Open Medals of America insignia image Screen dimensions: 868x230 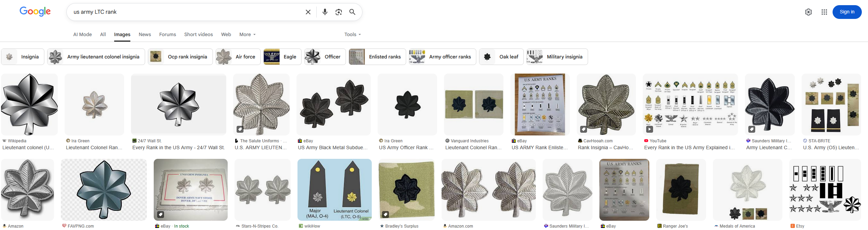[748, 189]
